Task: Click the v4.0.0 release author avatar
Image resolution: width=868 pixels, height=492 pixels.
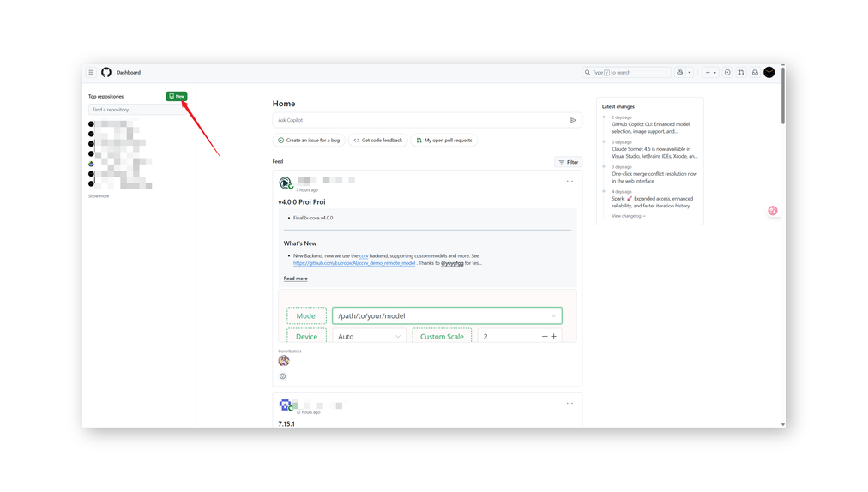Action: pyautogui.click(x=285, y=183)
